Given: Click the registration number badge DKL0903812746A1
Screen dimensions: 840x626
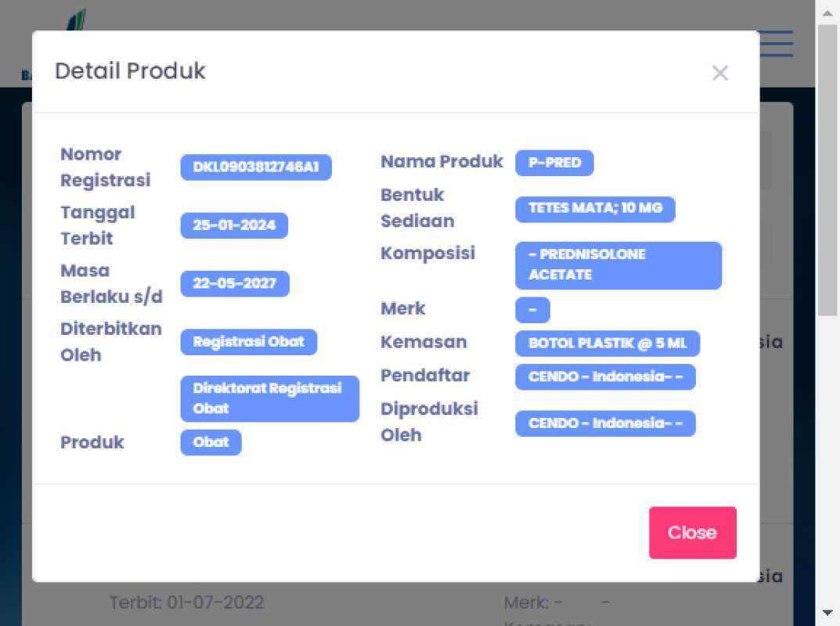Looking at the screenshot, I should point(256,167).
